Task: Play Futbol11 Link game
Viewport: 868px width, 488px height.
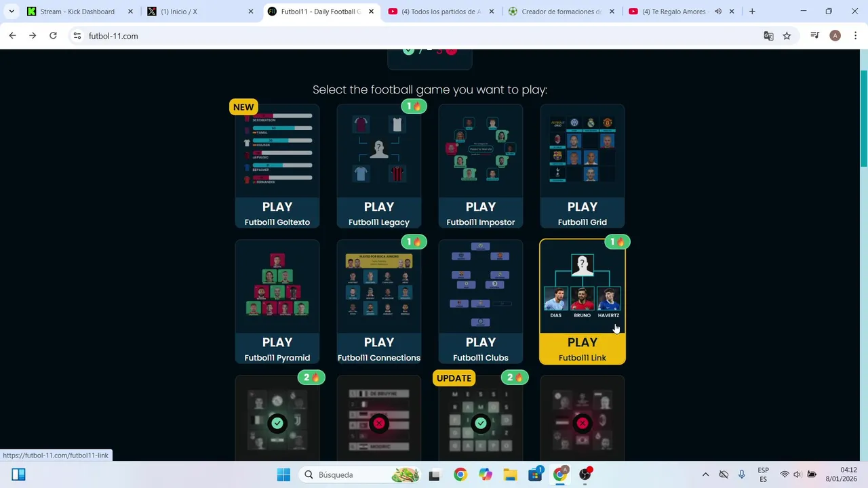Action: [583, 348]
